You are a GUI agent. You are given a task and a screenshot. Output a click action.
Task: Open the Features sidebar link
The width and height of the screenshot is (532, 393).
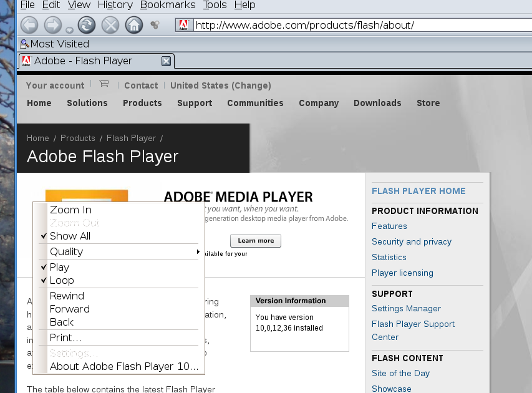pyautogui.click(x=390, y=226)
